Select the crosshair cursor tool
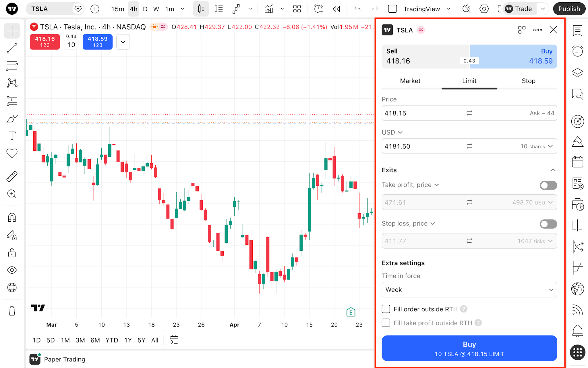Screen dimensions: 588x368 pos(12,31)
